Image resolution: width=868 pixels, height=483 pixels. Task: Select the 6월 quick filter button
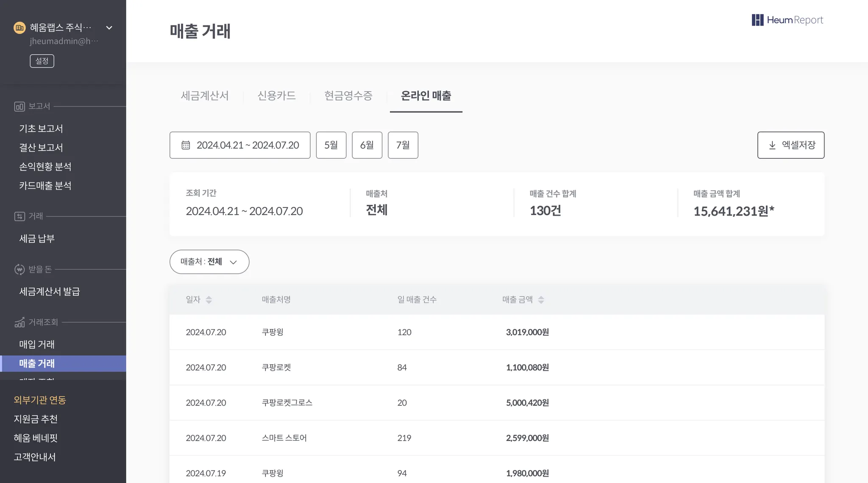click(367, 145)
